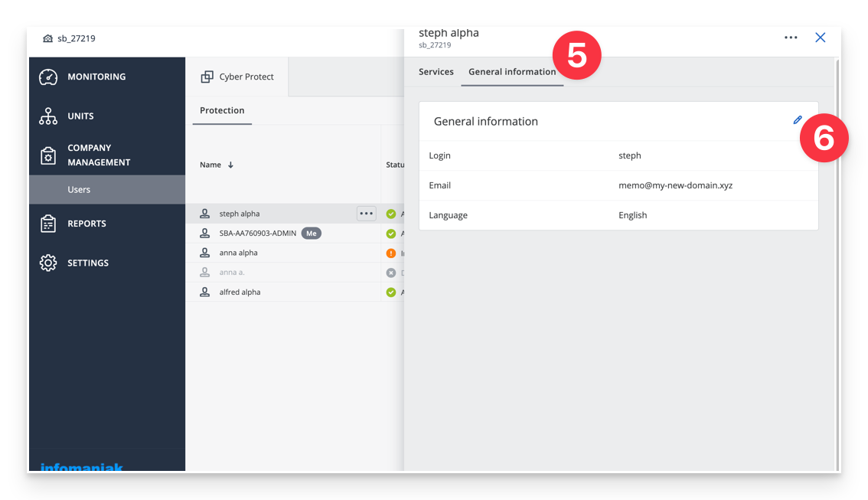The image size is (868, 500).
Task: Open the ellipsis menu for steph alpha row
Action: pyautogui.click(x=366, y=214)
